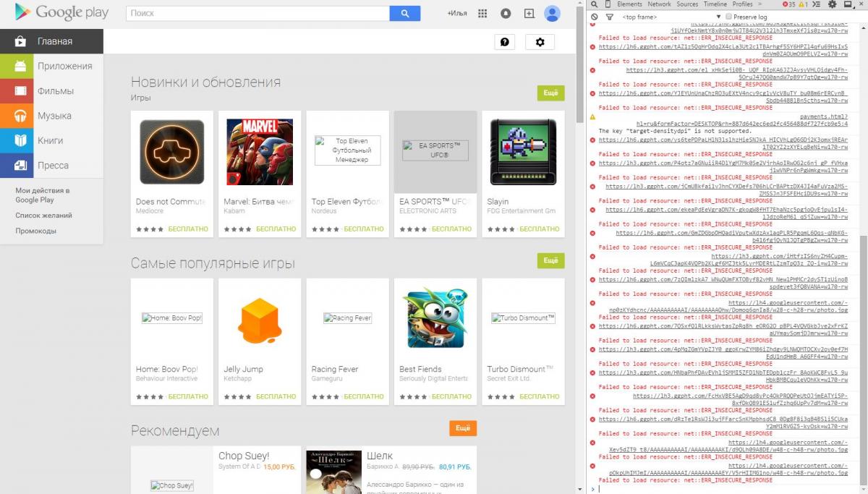Inspect element with DevTools magnifier
Viewport: 868px width, 494px height.
click(x=595, y=4)
